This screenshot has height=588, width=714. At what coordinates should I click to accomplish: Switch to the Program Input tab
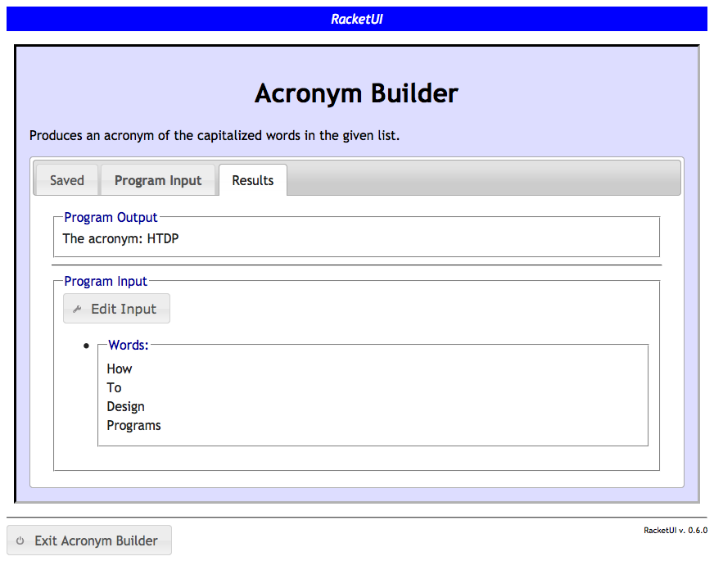coord(158,180)
